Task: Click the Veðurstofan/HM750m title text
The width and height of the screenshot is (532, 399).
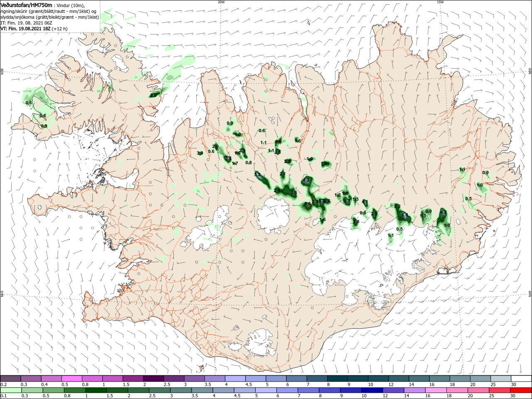Action: coord(26,5)
